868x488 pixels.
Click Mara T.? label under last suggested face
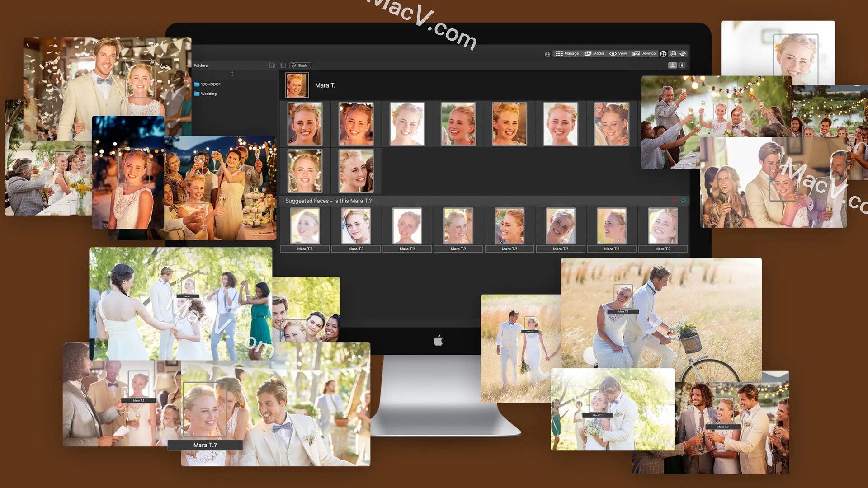click(x=663, y=249)
